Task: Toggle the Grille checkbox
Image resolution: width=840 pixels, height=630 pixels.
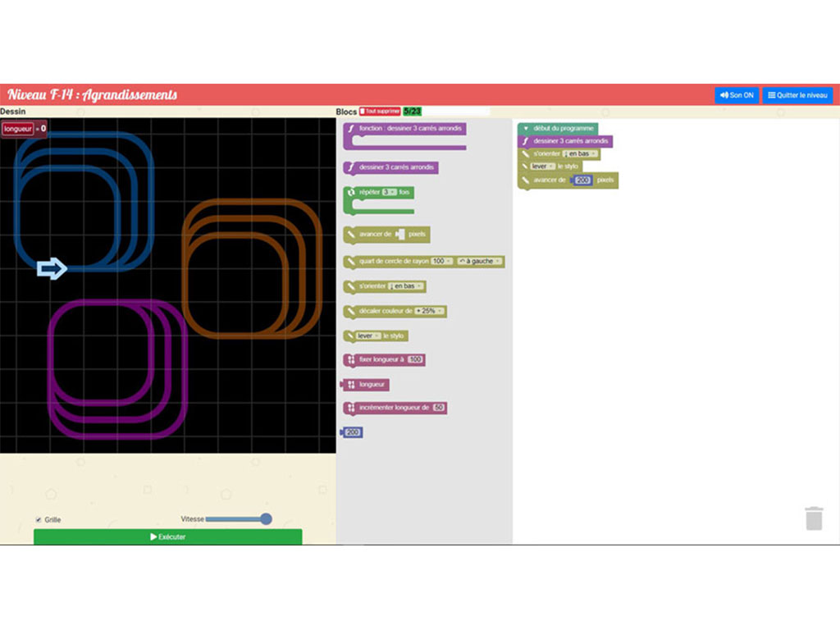Action: click(39, 519)
